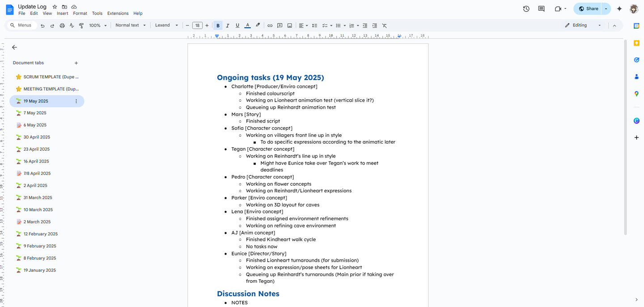Increase the font size with plus
The image size is (644, 307).
207,26
